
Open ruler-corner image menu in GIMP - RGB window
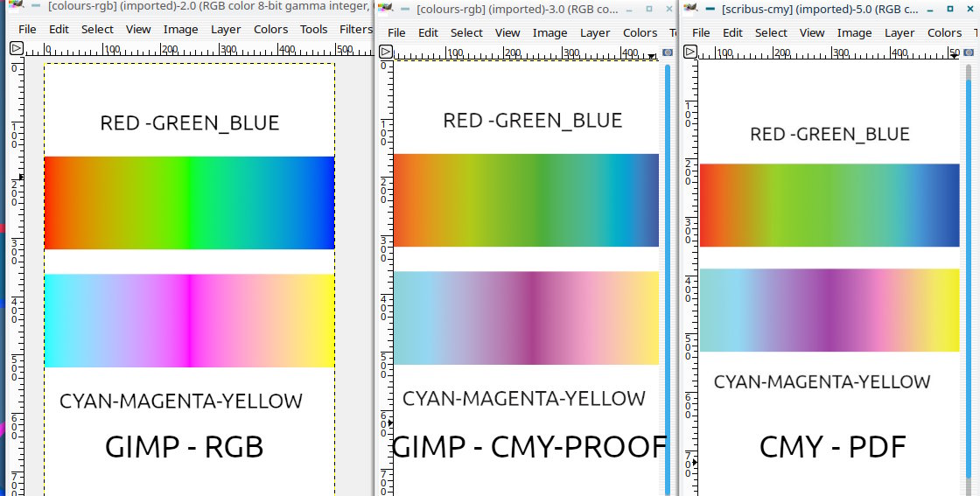(x=17, y=49)
